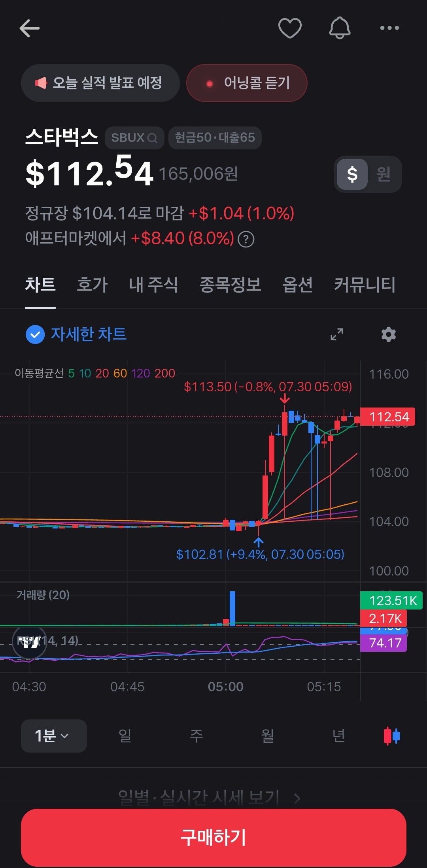The width and height of the screenshot is (427, 868).
Task: Switch to the 호가 tab
Action: [92, 285]
